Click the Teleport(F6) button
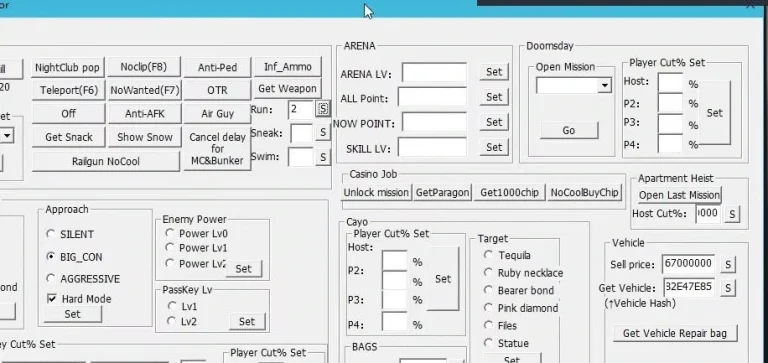 [x=69, y=90]
